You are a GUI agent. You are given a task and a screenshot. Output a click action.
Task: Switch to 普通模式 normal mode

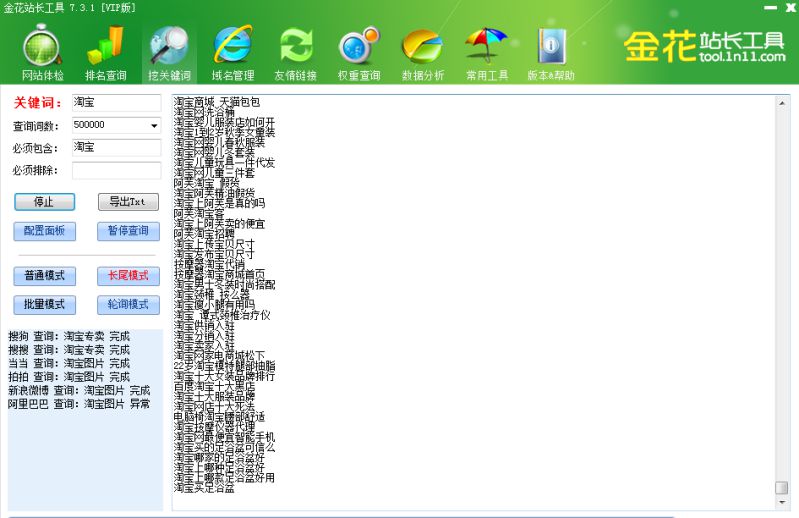click(x=44, y=276)
